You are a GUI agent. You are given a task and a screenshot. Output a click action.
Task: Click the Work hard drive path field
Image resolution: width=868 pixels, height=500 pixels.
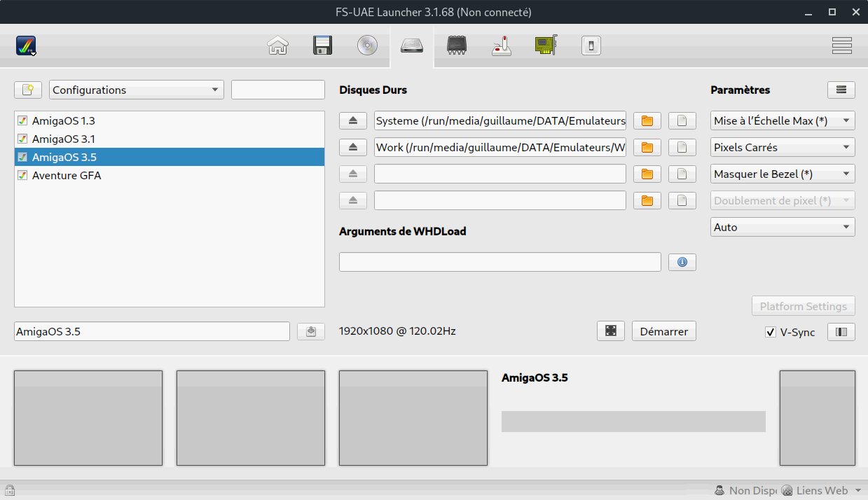tap(500, 147)
